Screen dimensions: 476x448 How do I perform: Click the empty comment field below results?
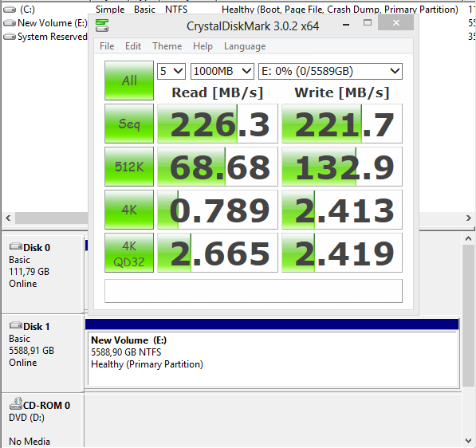[x=254, y=291]
